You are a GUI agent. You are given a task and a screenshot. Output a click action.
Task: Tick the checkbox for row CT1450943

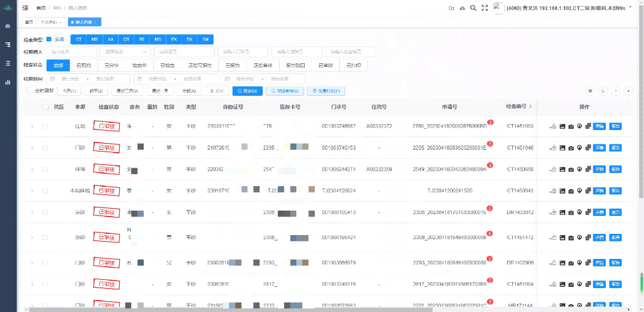pyautogui.click(x=45, y=191)
